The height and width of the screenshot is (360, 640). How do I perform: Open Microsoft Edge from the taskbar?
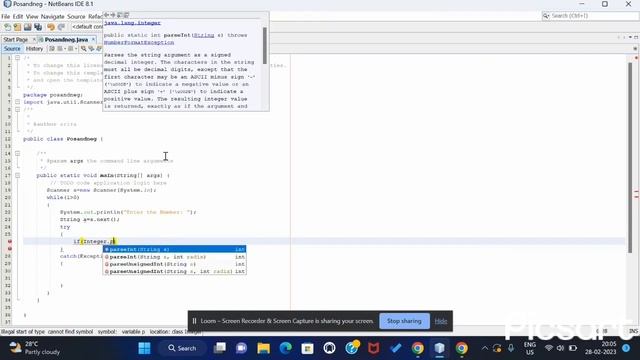286,348
